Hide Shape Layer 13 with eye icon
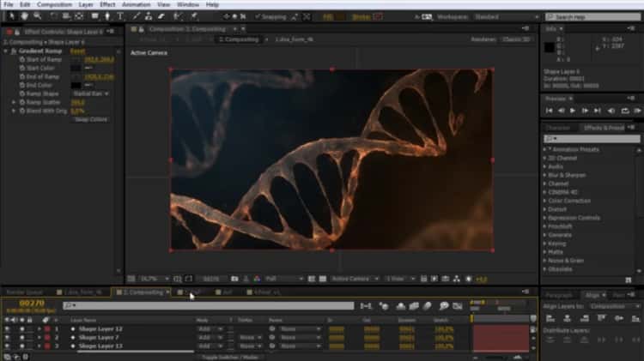 [7, 346]
